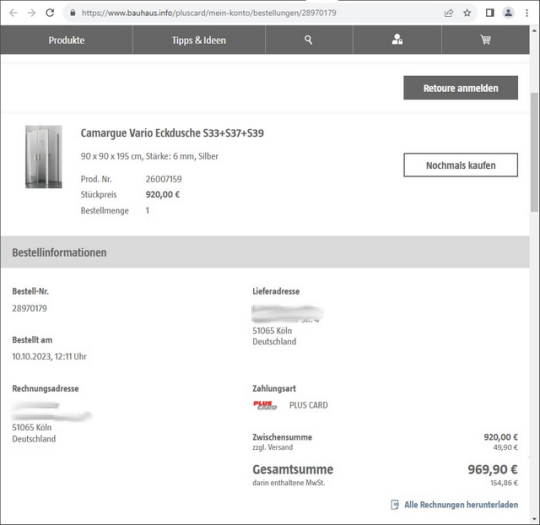Image resolution: width=540 pixels, height=525 pixels.
Task: Open the browser three-dot menu
Action: [527, 13]
